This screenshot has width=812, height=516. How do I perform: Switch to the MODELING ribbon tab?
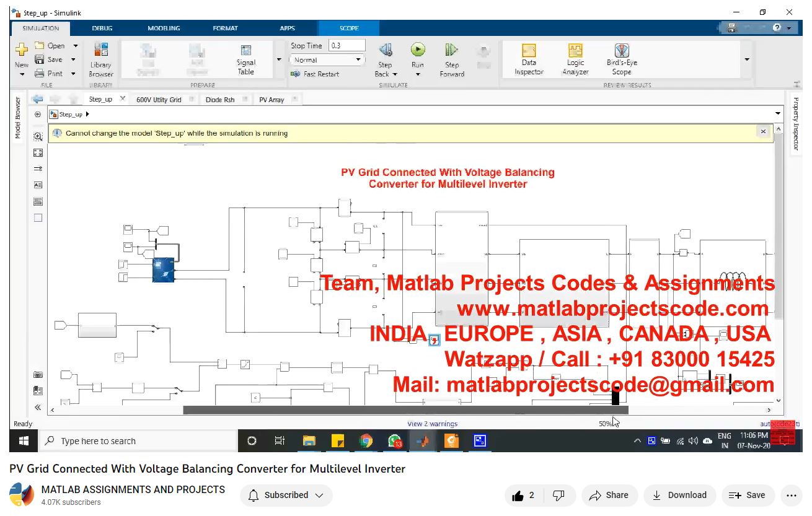coord(164,28)
